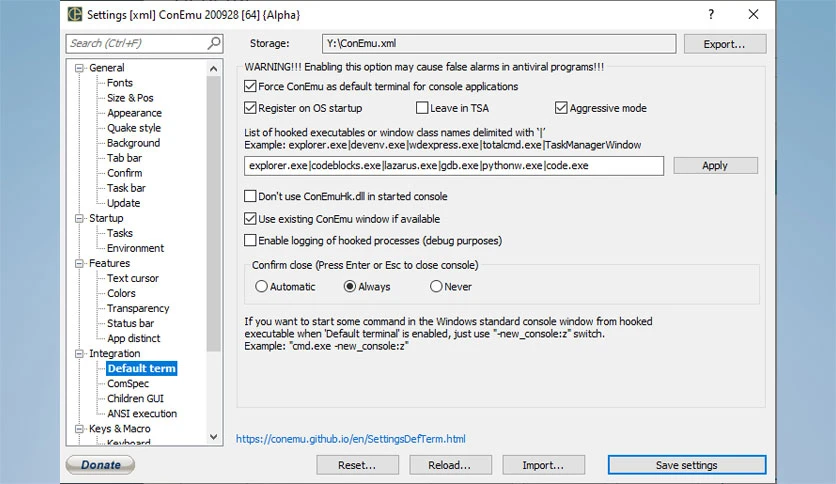Click the tree scrollbar up arrow
Viewport: 836px width, 484px height.
coord(213,68)
